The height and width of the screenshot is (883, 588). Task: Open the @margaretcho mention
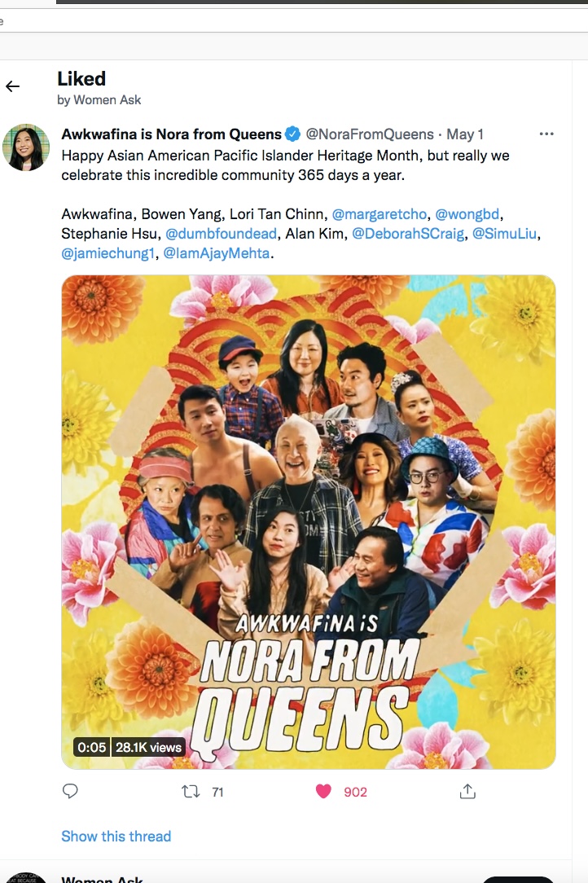click(379, 214)
